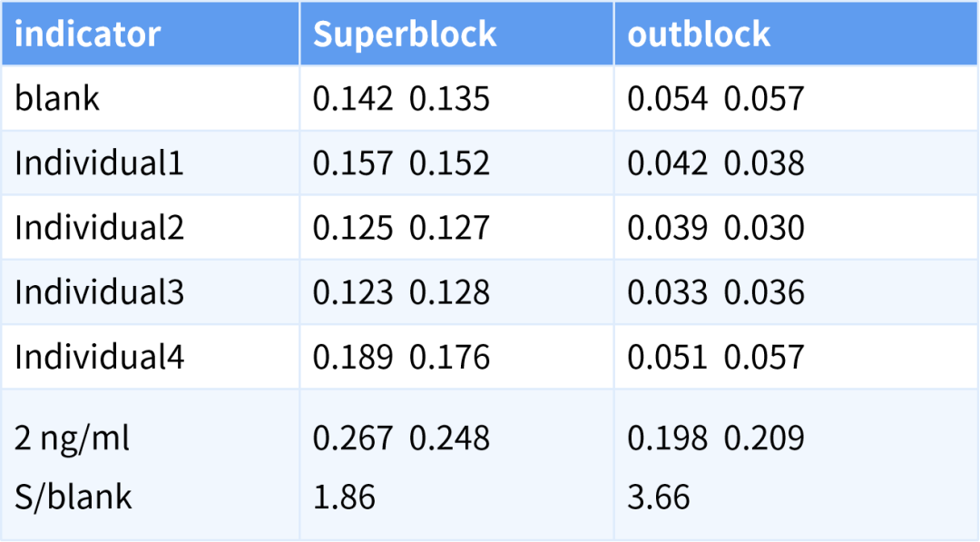The height and width of the screenshot is (542, 980).
Task: Select the outblock Individual2 value 0.030
Action: pyautogui.click(x=764, y=227)
